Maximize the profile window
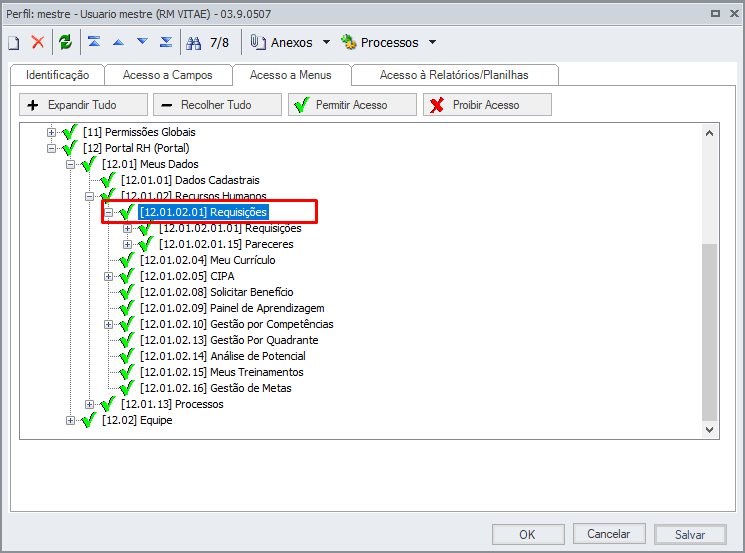This screenshot has width=745, height=553. (x=715, y=14)
